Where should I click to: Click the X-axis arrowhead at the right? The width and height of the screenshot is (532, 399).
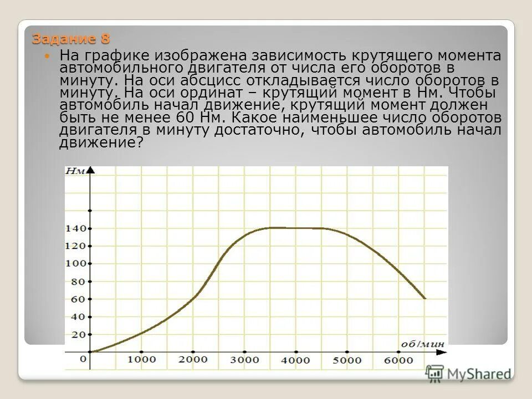click(441, 352)
